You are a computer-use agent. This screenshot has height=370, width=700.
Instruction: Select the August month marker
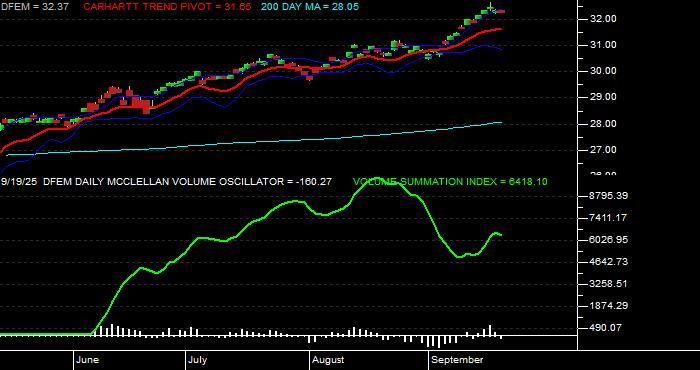[x=328, y=360]
